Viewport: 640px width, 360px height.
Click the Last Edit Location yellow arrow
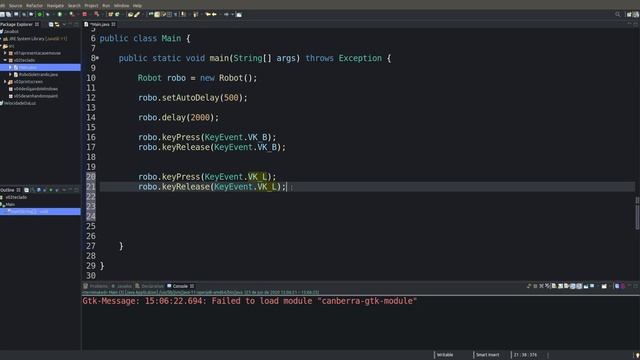pos(208,14)
